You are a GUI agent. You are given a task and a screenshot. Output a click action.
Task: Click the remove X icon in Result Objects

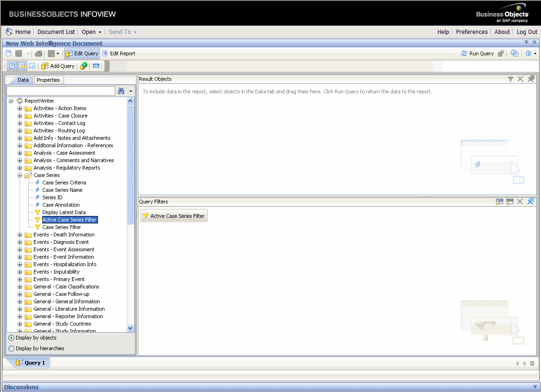[x=520, y=79]
